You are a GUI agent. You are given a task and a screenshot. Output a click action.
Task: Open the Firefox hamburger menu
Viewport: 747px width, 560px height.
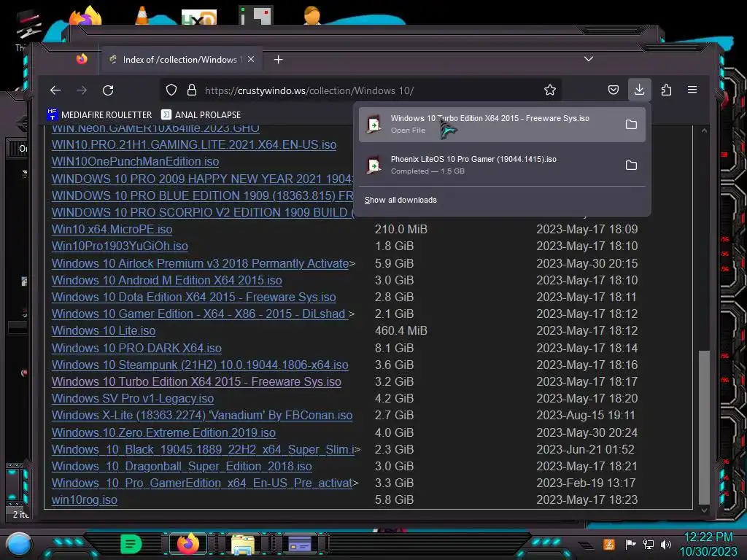(692, 90)
